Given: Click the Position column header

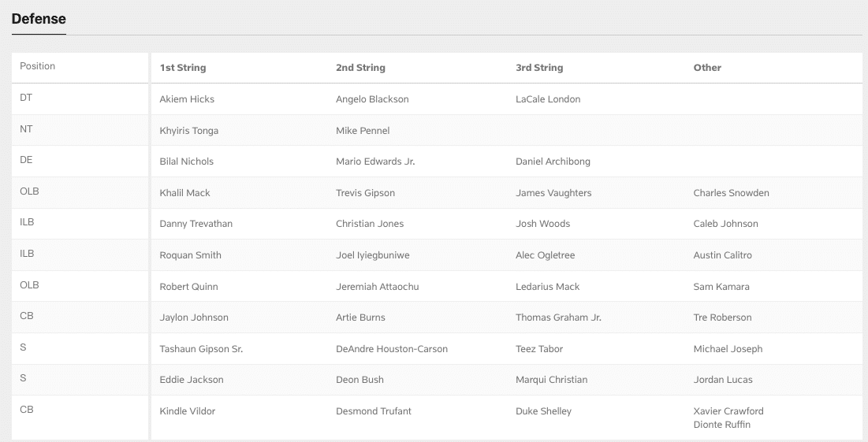Looking at the screenshot, I should [38, 66].
